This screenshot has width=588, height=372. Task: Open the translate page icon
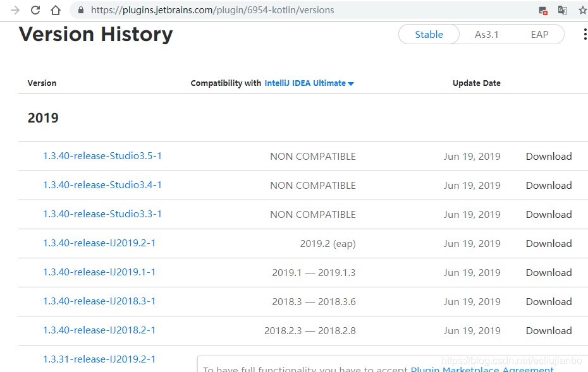click(562, 11)
